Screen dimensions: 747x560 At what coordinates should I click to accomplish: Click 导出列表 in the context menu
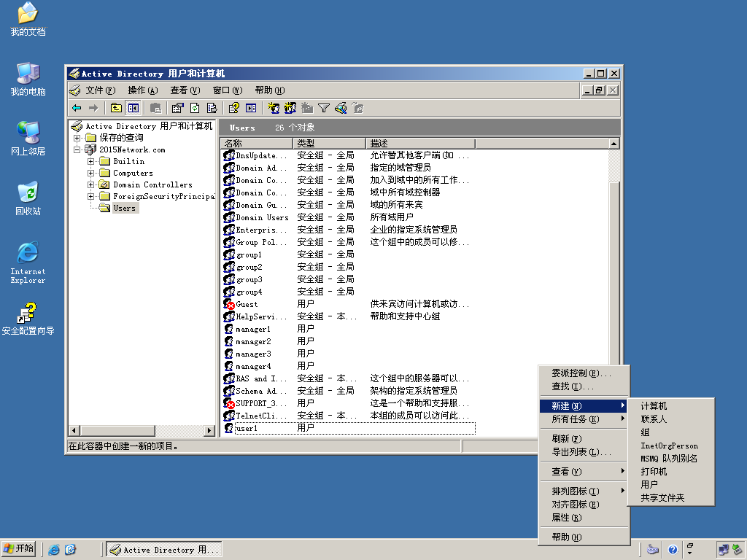click(x=584, y=452)
